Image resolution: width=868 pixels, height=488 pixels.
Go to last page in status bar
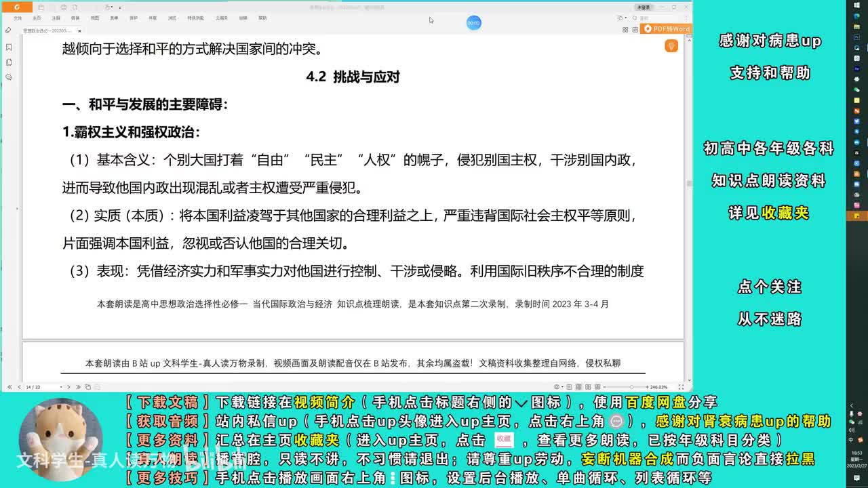point(78,387)
